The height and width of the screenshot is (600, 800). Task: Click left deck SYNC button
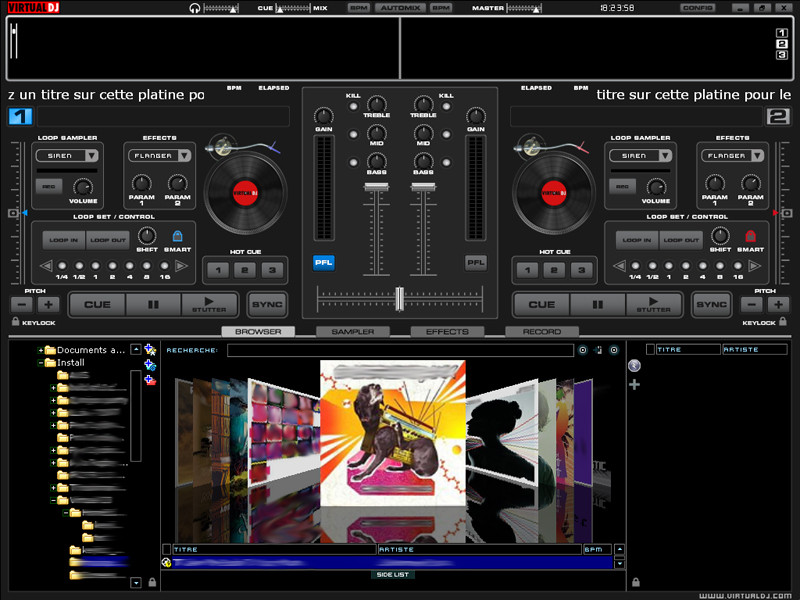click(267, 305)
